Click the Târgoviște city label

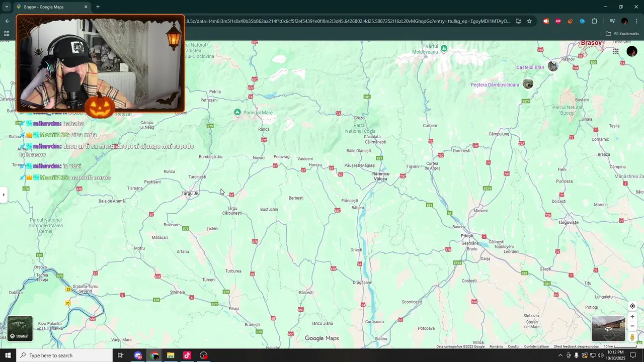(569, 222)
